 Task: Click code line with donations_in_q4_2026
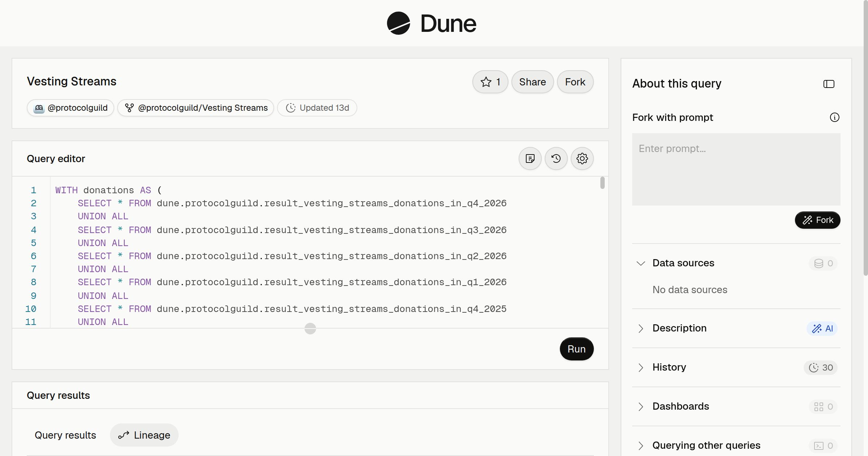[292, 203]
